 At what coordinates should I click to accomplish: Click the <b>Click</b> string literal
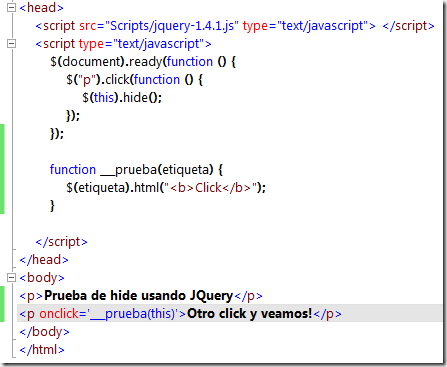point(211,188)
